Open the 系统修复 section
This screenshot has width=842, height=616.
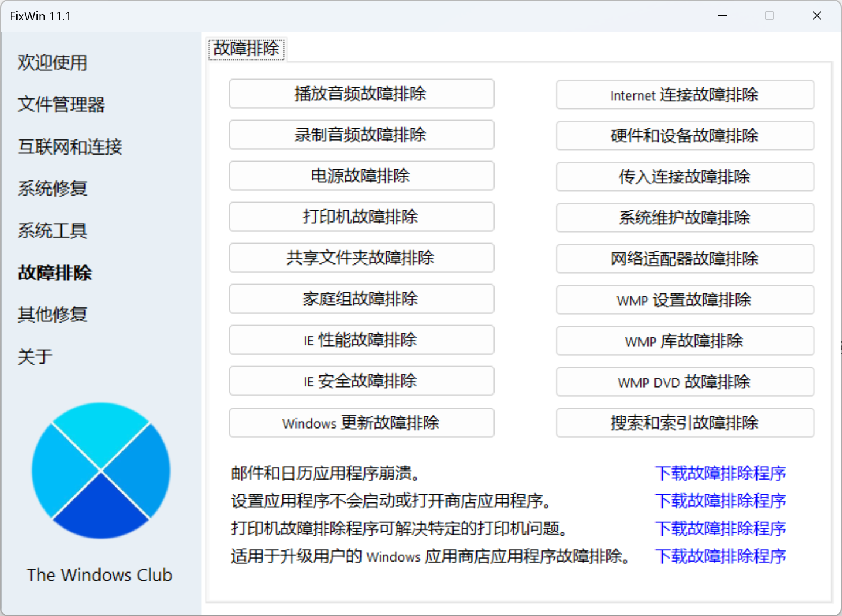pos(52,189)
